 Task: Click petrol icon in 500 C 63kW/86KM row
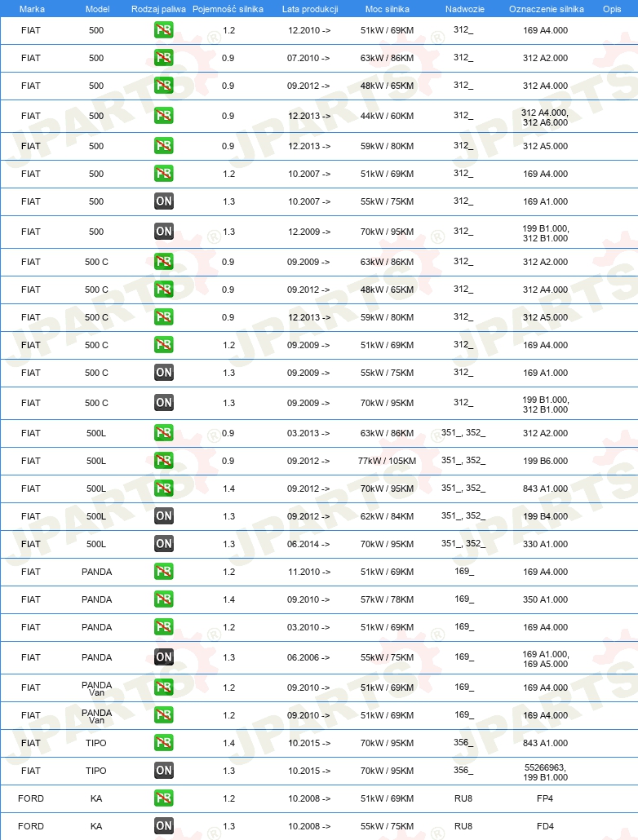[163, 262]
